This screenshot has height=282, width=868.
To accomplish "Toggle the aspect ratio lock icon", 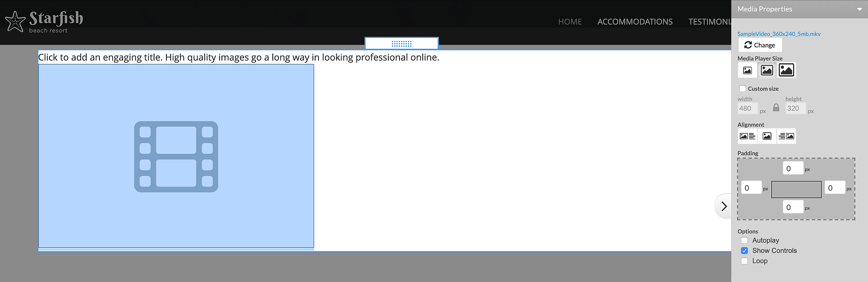I will pyautogui.click(x=776, y=108).
